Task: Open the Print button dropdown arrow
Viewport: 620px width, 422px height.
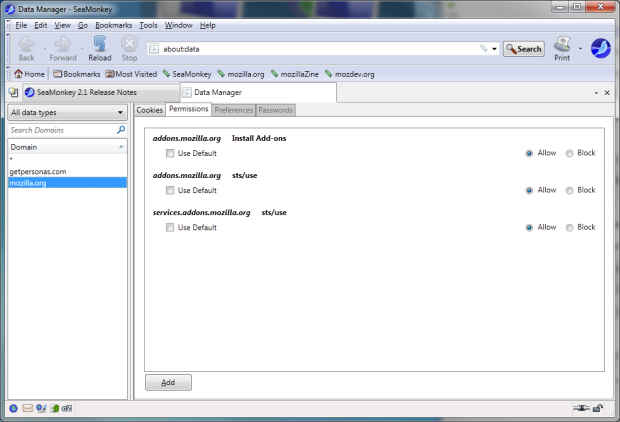Action: pyautogui.click(x=580, y=49)
